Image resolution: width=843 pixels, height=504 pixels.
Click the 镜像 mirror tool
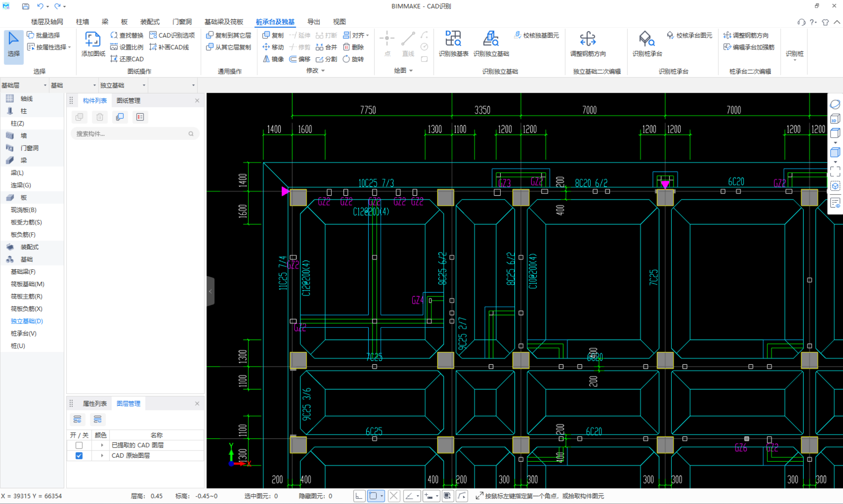coord(273,59)
